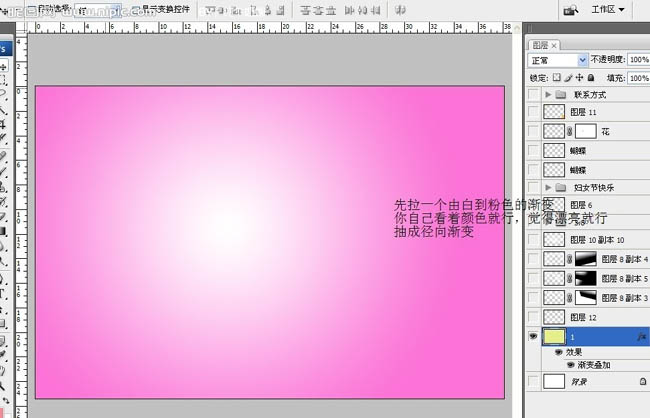
Task: Select the 渐变叠加 effect entry
Action: pyautogui.click(x=594, y=365)
